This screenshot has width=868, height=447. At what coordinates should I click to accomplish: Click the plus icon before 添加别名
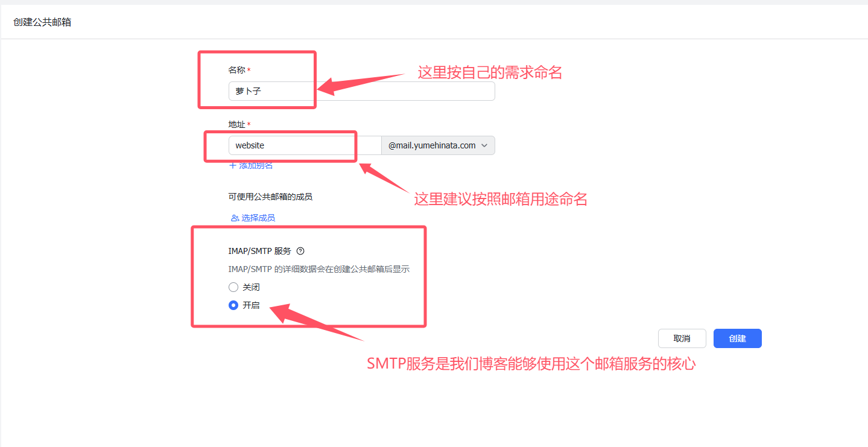pyautogui.click(x=233, y=165)
